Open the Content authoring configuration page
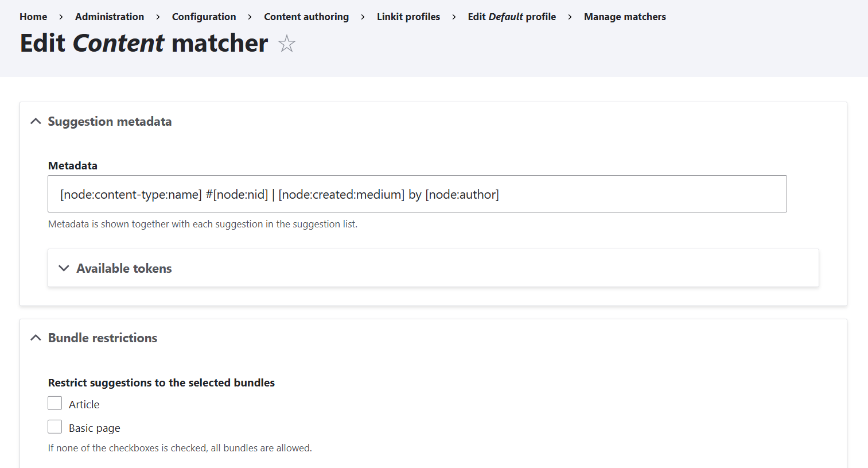 306,17
